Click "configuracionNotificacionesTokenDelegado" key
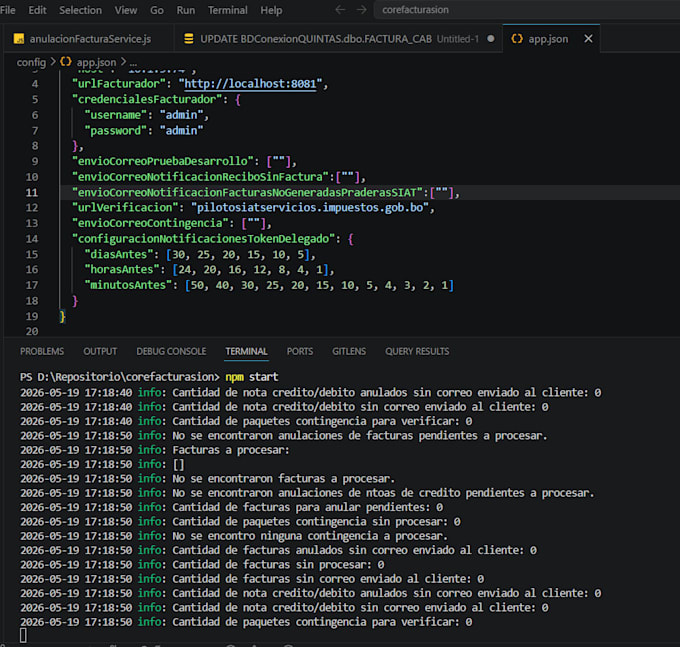This screenshot has width=680, height=647. click(203, 239)
